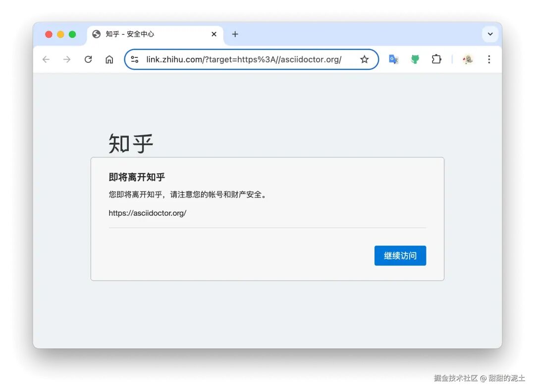Image resolution: width=535 pixels, height=392 pixels.
Task: Open the green fox extension icon
Action: coord(415,59)
